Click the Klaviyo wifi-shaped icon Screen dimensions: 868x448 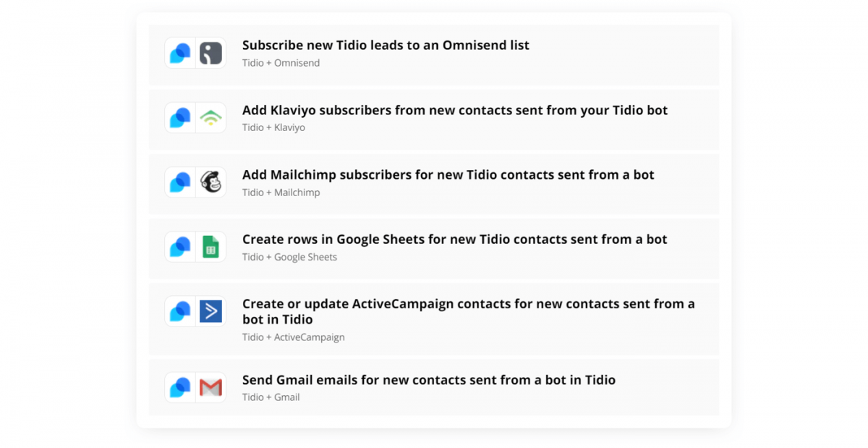click(x=210, y=117)
